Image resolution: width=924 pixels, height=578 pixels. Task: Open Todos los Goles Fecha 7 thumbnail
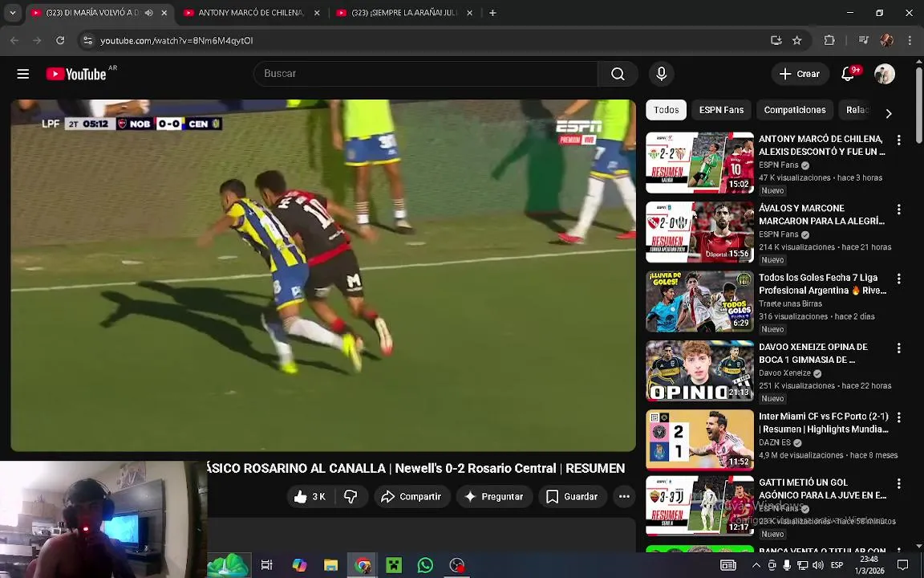tap(699, 301)
